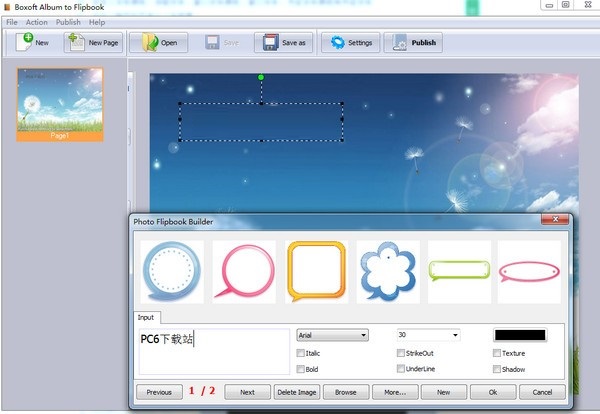The width and height of the screenshot is (600, 414).
Task: Toggle the UnderLine checkbox
Action: click(x=401, y=369)
